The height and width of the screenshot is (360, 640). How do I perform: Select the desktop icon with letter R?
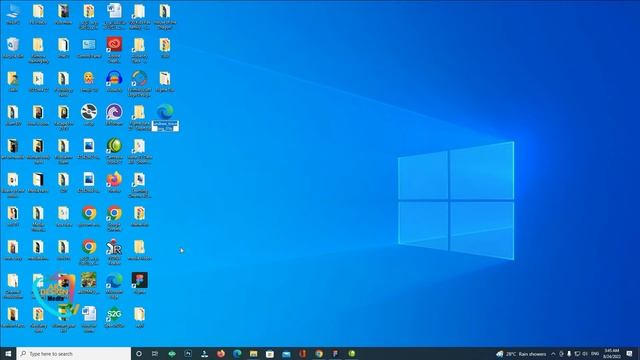point(114,251)
